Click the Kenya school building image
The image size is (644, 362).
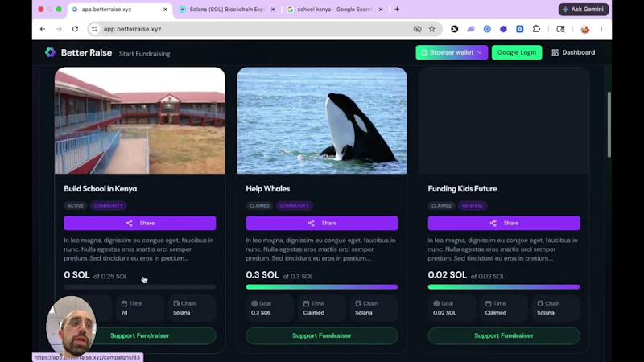[x=139, y=121]
